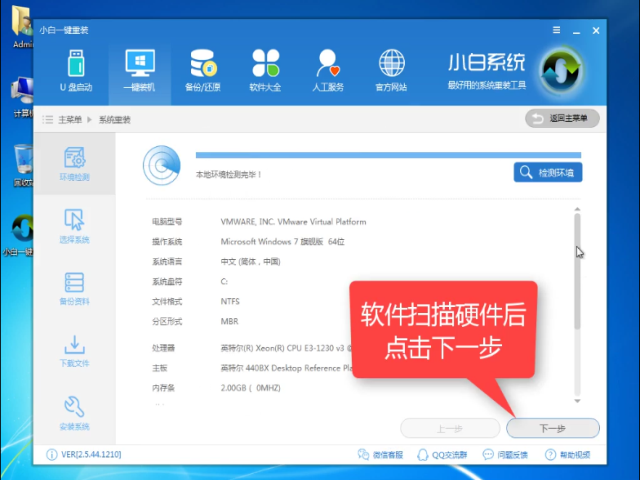Click the 备份资料 step in sidebar

click(x=74, y=288)
